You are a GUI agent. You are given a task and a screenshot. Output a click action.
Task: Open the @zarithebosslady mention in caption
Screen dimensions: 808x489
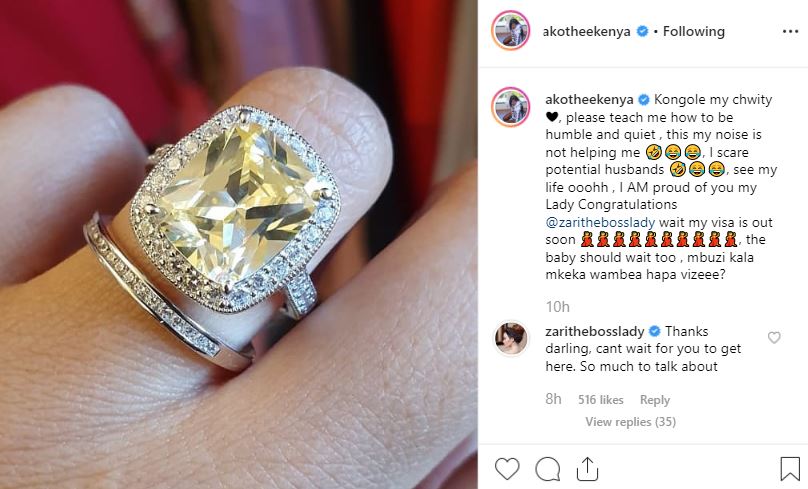(x=600, y=223)
